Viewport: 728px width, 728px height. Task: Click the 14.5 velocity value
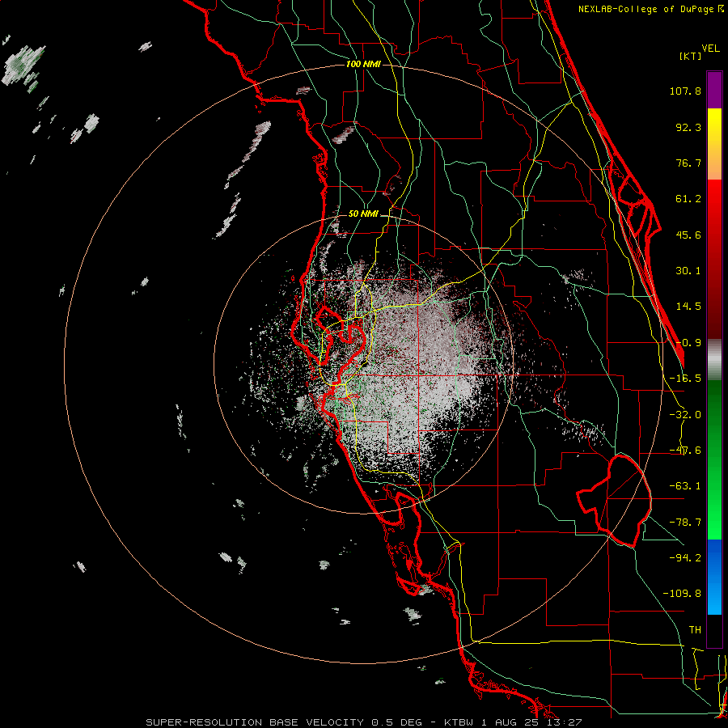click(688, 307)
